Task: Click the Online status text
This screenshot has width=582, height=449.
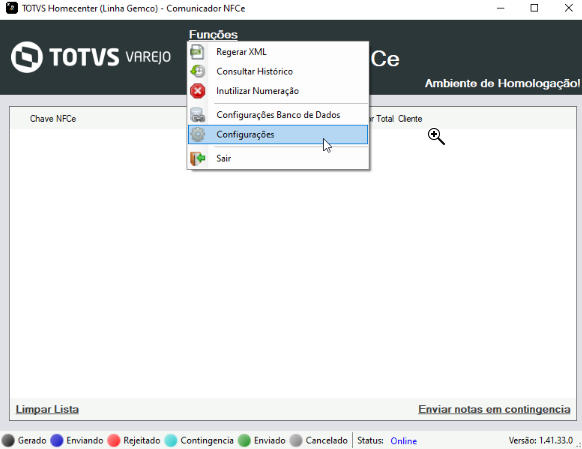Action: point(403,441)
